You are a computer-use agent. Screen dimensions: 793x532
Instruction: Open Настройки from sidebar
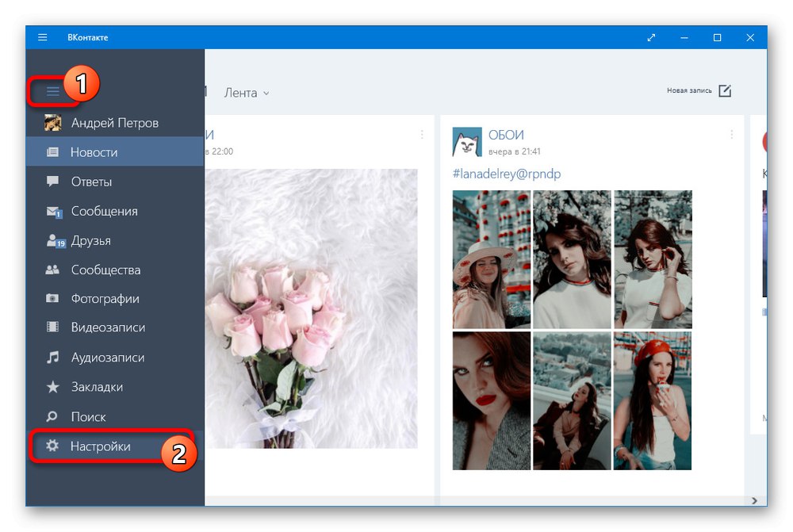115,446
